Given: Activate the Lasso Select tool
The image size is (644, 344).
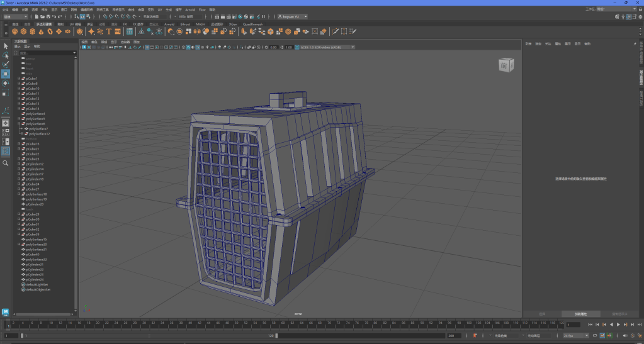Looking at the screenshot, I should point(5,55).
